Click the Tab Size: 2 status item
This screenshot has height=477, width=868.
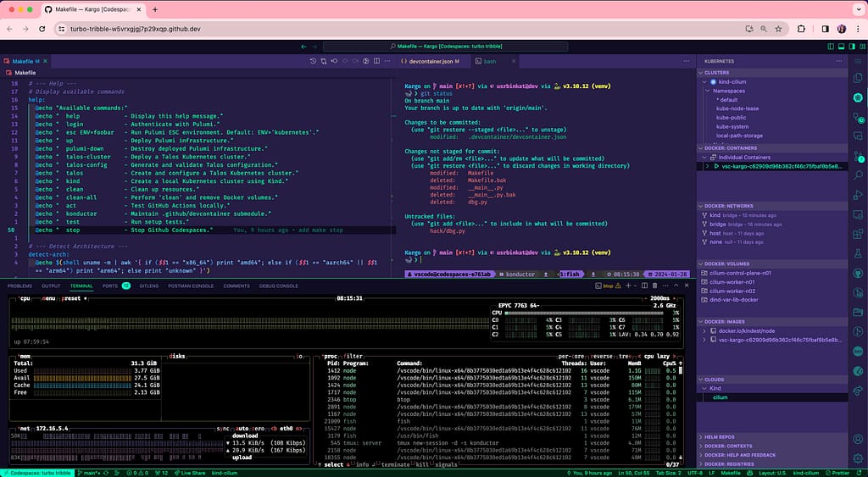(669, 473)
